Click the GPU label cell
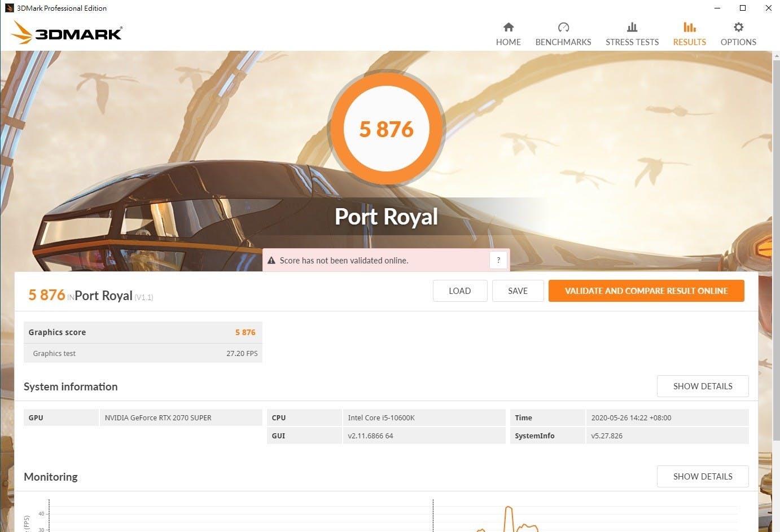The width and height of the screenshot is (780, 532). [x=62, y=418]
